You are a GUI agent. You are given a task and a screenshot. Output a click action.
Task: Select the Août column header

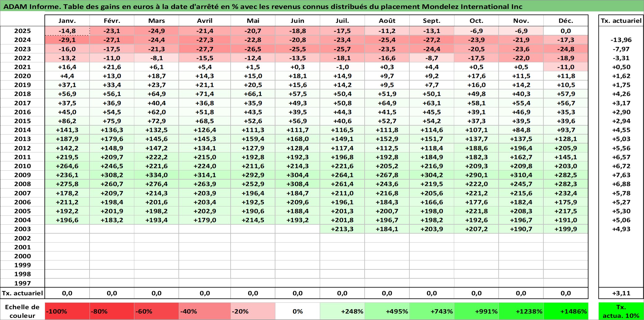(x=387, y=21)
